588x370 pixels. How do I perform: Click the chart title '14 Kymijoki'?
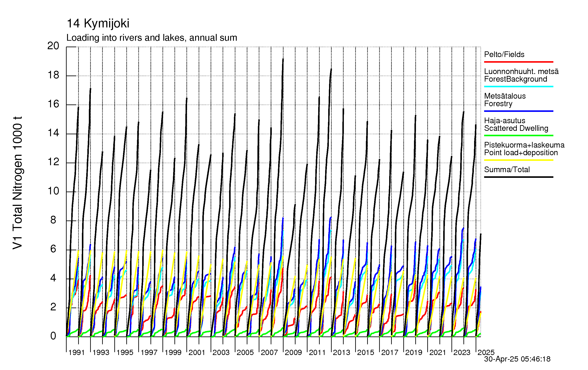tap(98, 24)
